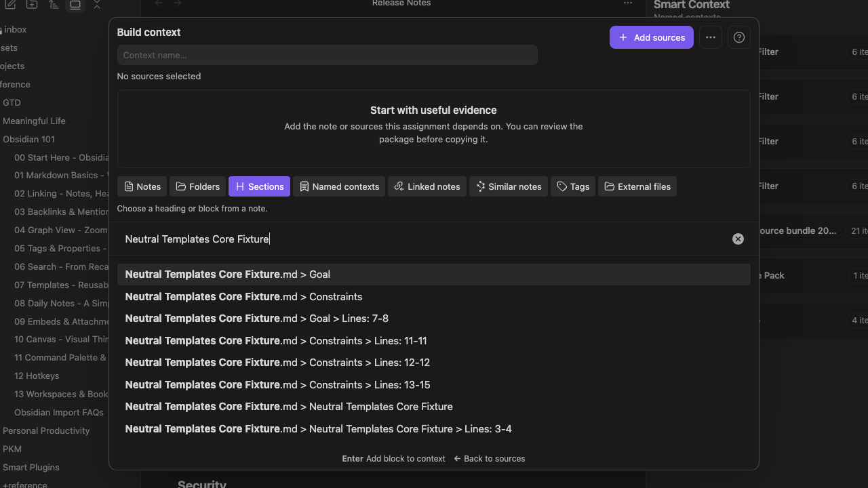The image size is (868, 488).
Task: Open the 03 Backlinks & Mentions note
Action: pyautogui.click(x=60, y=212)
